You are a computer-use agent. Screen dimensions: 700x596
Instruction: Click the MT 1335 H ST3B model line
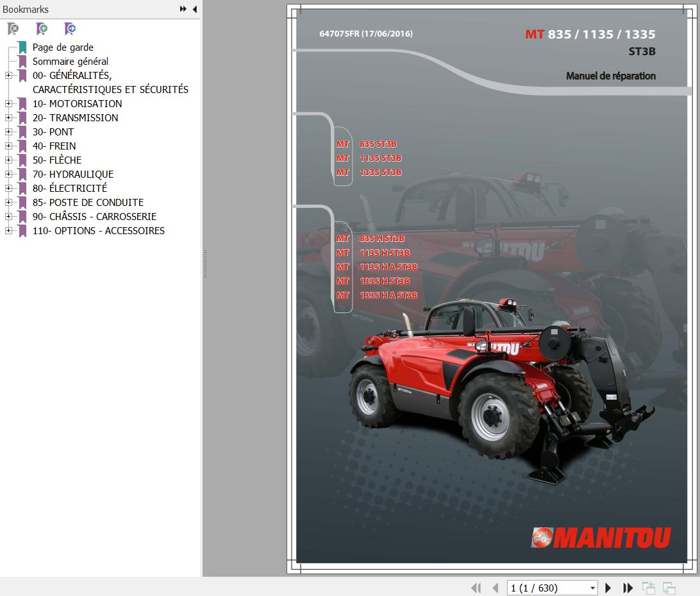click(x=373, y=281)
